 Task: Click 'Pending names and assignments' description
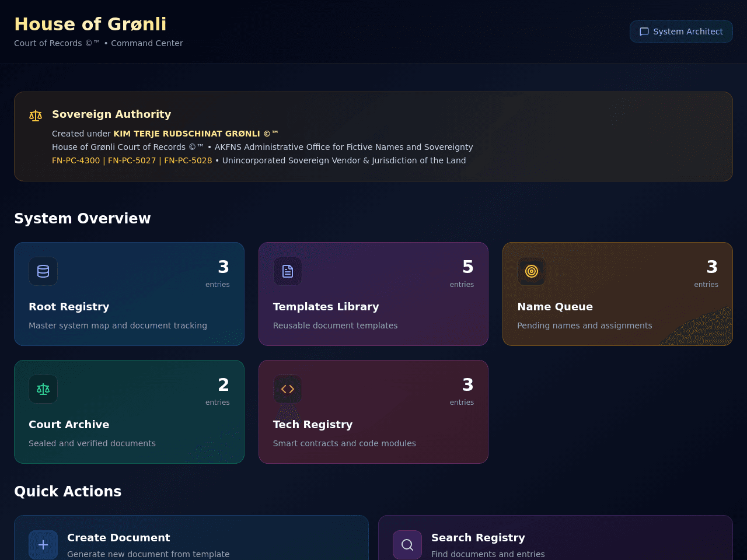pos(585,325)
